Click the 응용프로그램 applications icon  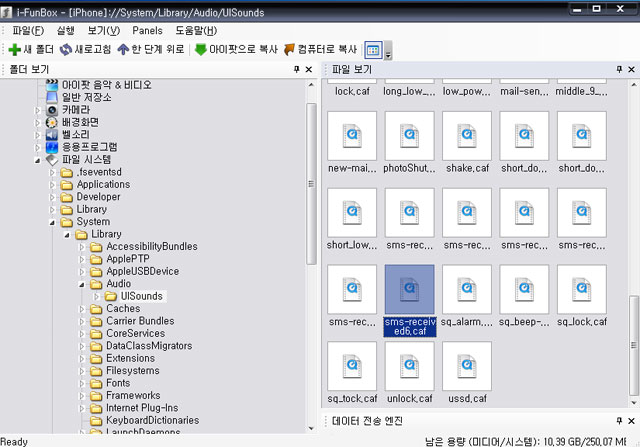52,147
